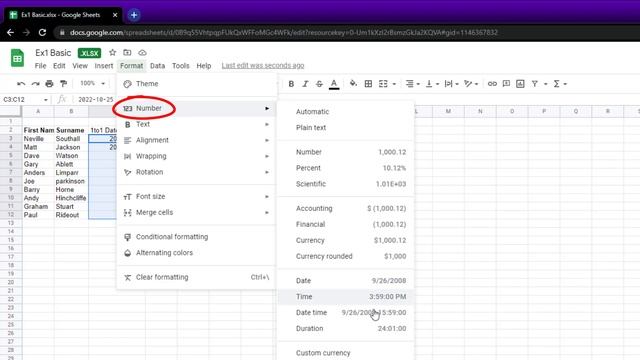Image resolution: width=640 pixels, height=360 pixels.
Task: Choose the Date format 9/26/2008
Action: [x=346, y=280]
